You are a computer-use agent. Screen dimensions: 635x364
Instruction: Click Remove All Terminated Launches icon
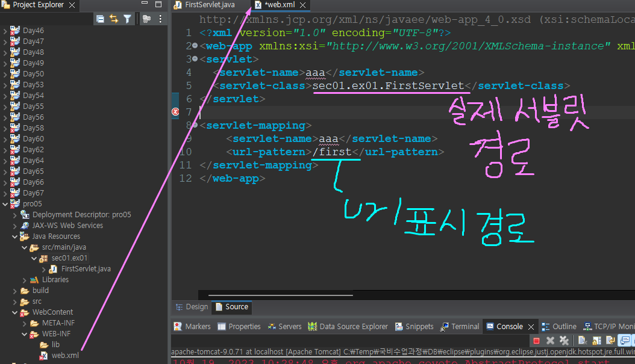coord(564,341)
